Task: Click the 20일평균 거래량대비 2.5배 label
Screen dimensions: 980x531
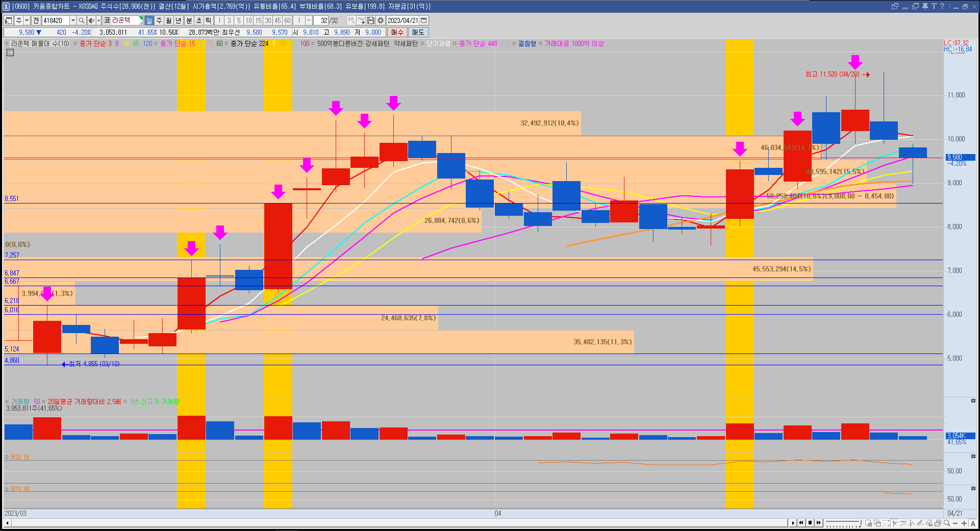Action: [84, 401]
